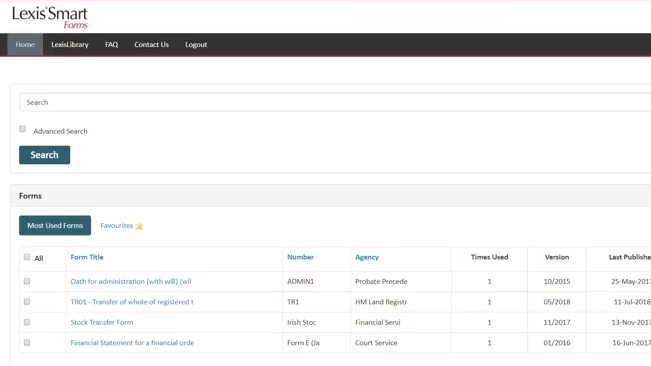Focus the Search input field
651x366 pixels.
point(335,102)
